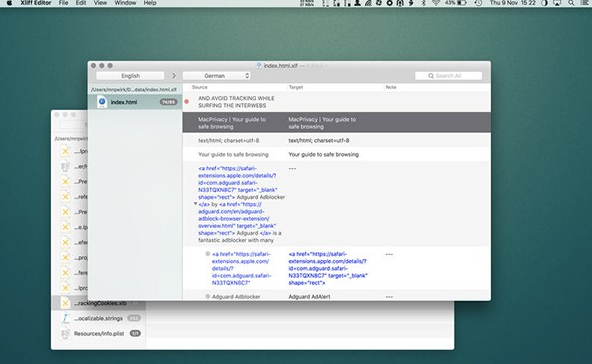This screenshot has width=592, height=364.
Task: Select target cell Your guide to safe browsing
Action: pyautogui.click(x=324, y=154)
